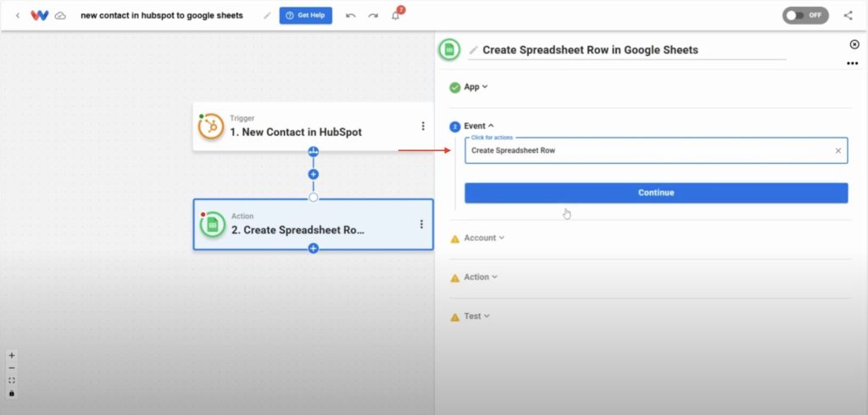Click the Get Help button

(305, 15)
